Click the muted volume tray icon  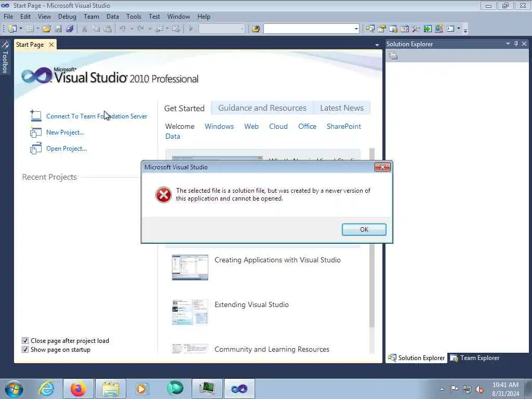480,389
